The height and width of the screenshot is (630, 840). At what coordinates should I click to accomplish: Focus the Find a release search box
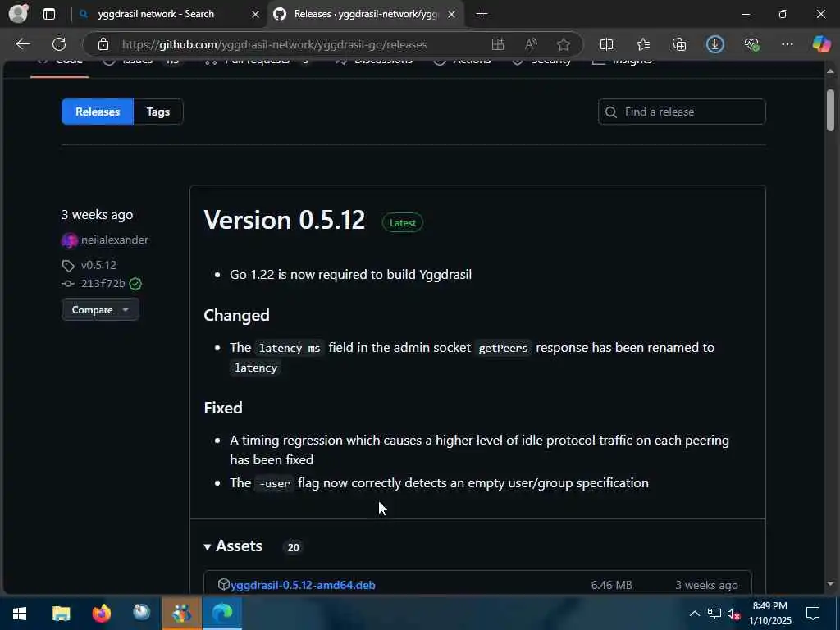(682, 112)
